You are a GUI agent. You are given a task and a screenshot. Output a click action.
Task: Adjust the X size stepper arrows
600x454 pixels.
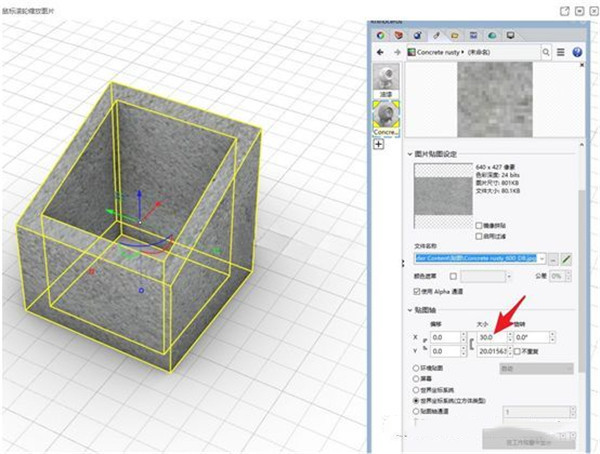pos(510,337)
